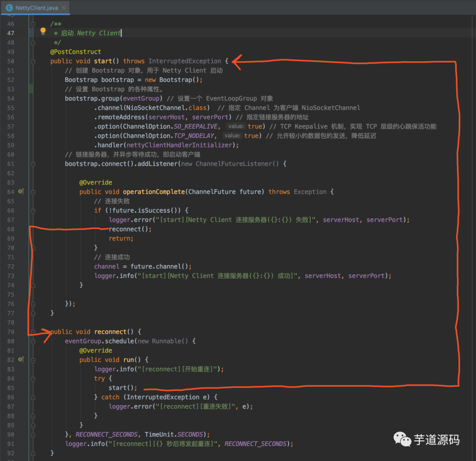Close the NettyClient.java tab

64,8
